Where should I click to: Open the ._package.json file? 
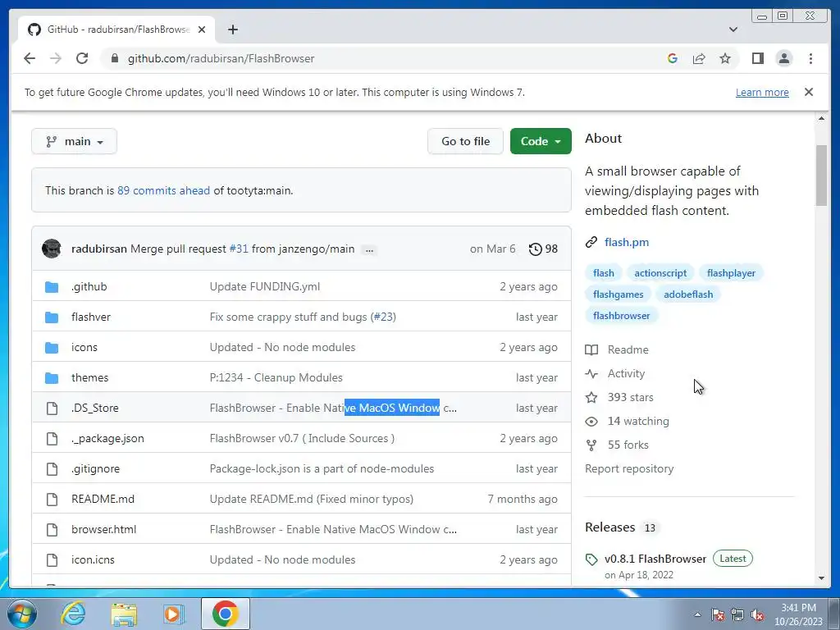coord(107,438)
